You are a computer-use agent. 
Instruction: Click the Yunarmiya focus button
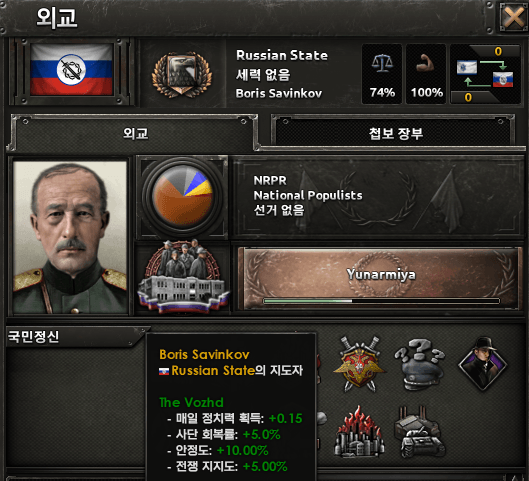tap(380, 278)
